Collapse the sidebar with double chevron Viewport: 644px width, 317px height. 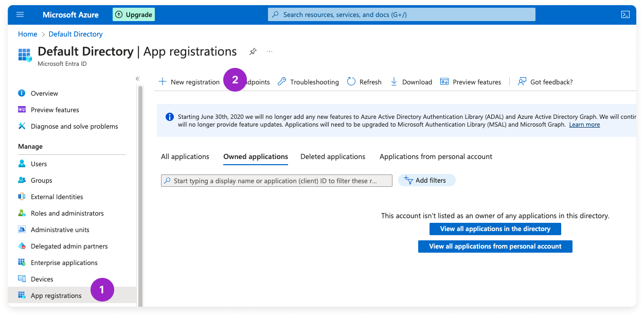coord(138,79)
